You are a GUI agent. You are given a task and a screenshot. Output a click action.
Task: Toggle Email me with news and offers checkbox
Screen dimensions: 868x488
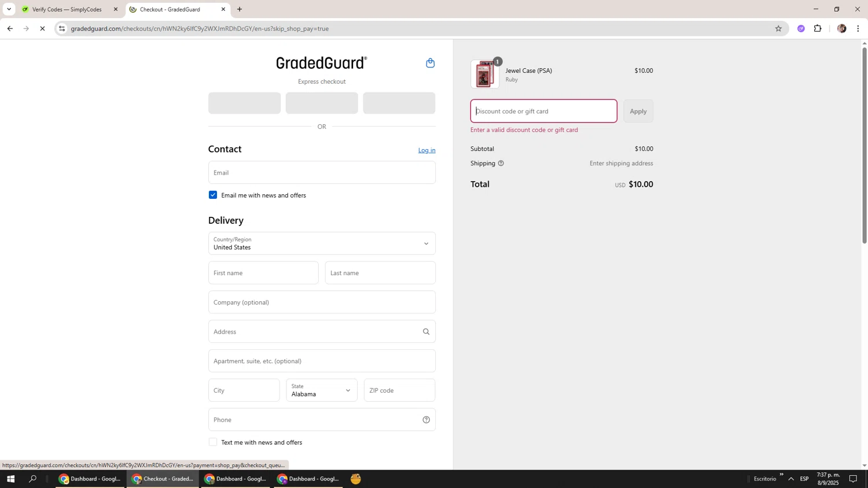213,195
